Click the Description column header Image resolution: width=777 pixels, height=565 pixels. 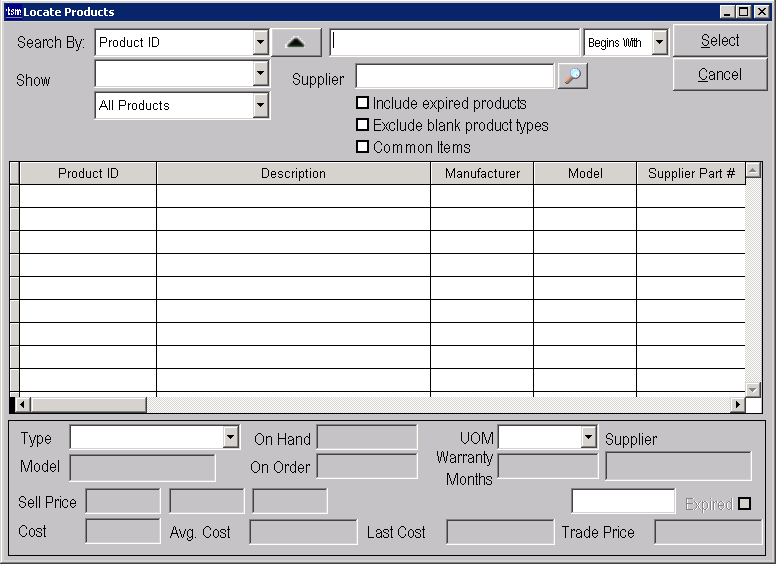[293, 173]
